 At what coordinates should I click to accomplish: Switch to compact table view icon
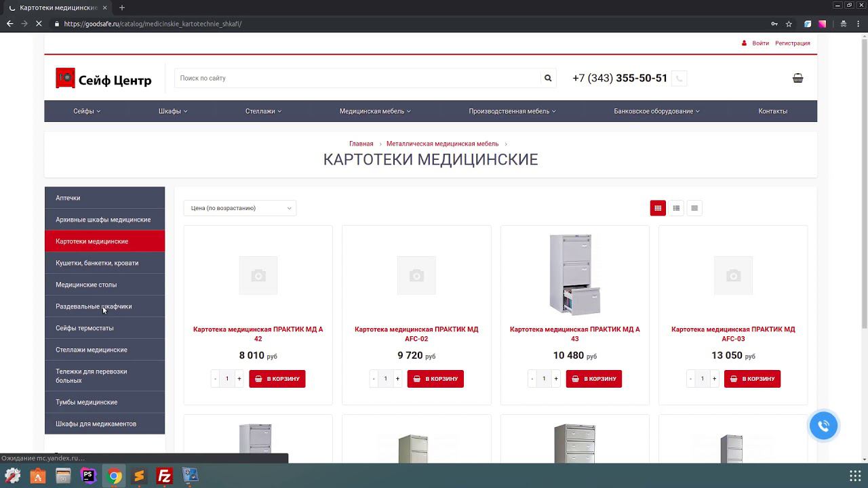point(694,208)
